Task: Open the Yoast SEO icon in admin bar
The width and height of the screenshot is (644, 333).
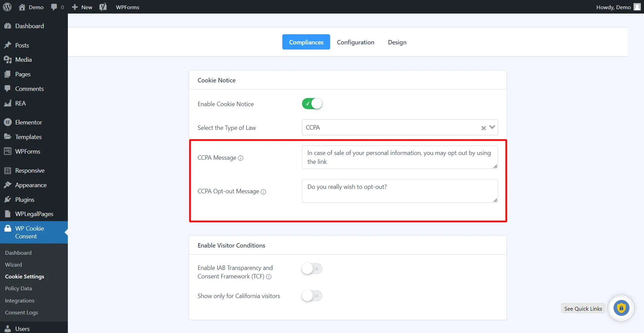Action: click(103, 7)
